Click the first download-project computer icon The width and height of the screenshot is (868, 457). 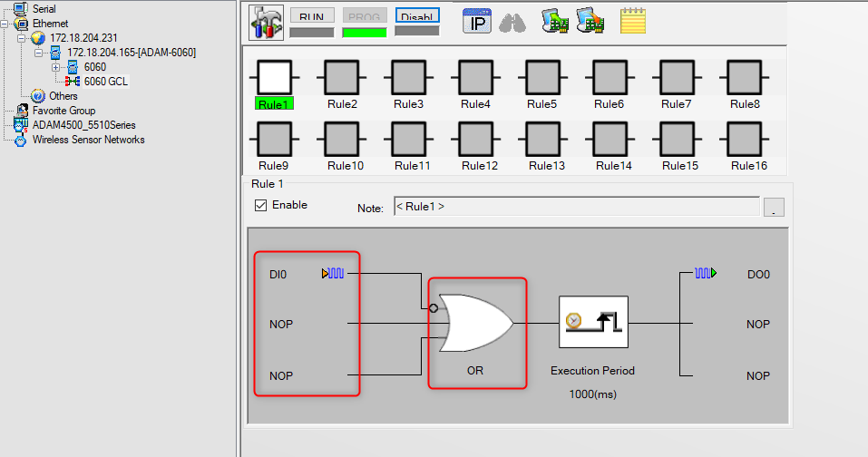(x=555, y=21)
